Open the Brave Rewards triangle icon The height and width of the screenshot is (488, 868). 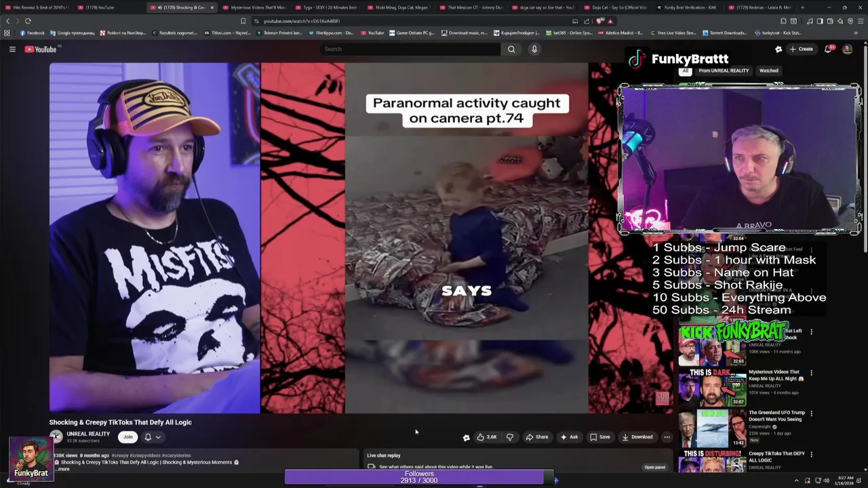point(610,21)
